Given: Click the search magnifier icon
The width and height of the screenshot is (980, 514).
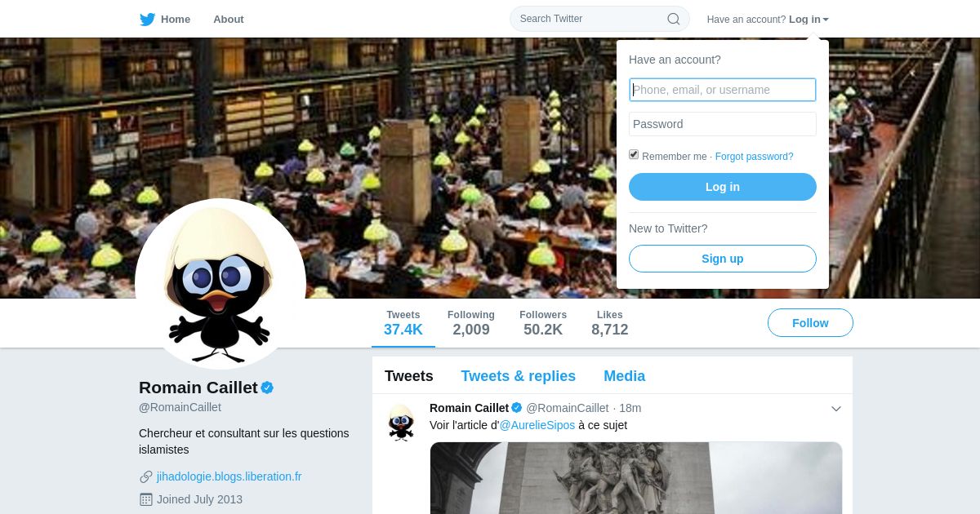Looking at the screenshot, I should click(674, 19).
